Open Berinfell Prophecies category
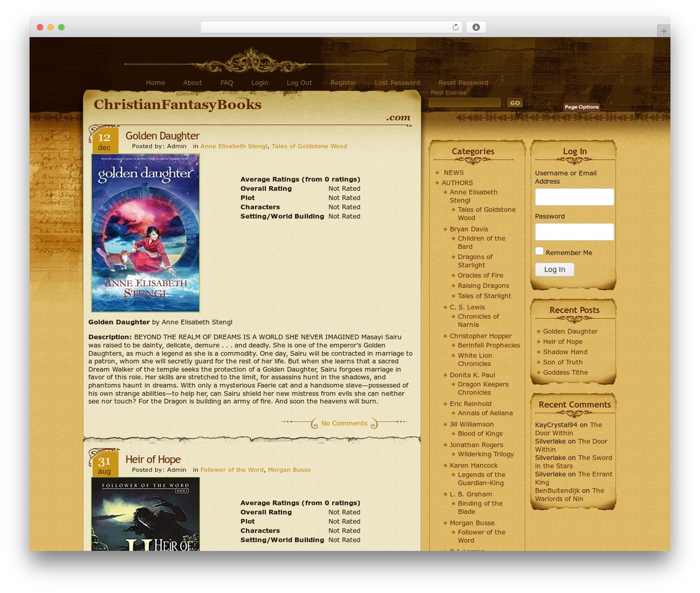Image resolution: width=700 pixels, height=593 pixels. click(489, 345)
